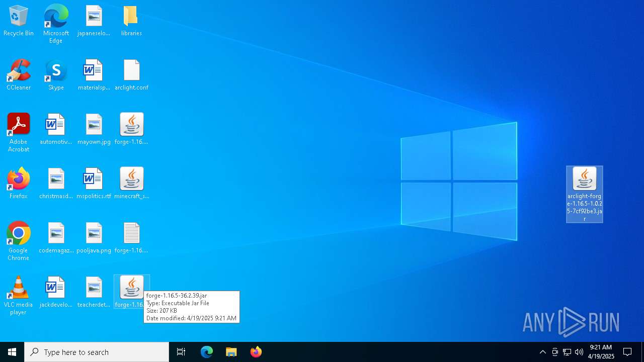Select the Recycle Bin desktop icon
The image size is (644, 362).
coord(19,21)
